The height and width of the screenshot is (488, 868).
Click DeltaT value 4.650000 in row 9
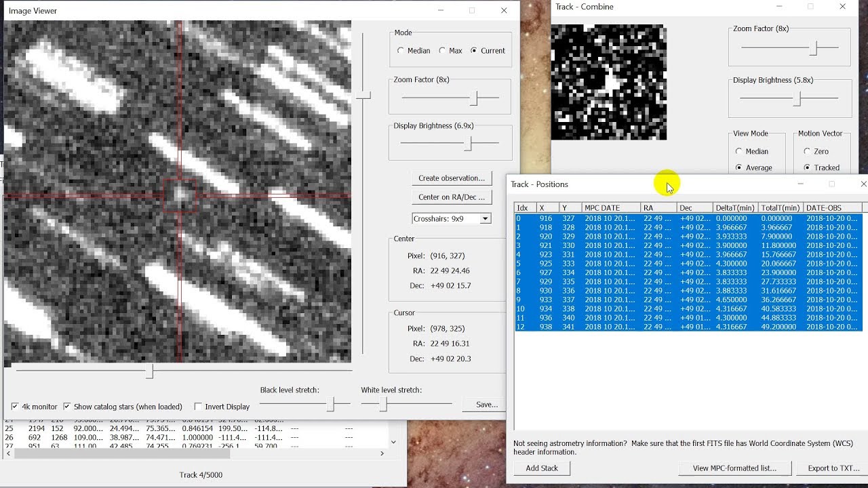(x=732, y=300)
